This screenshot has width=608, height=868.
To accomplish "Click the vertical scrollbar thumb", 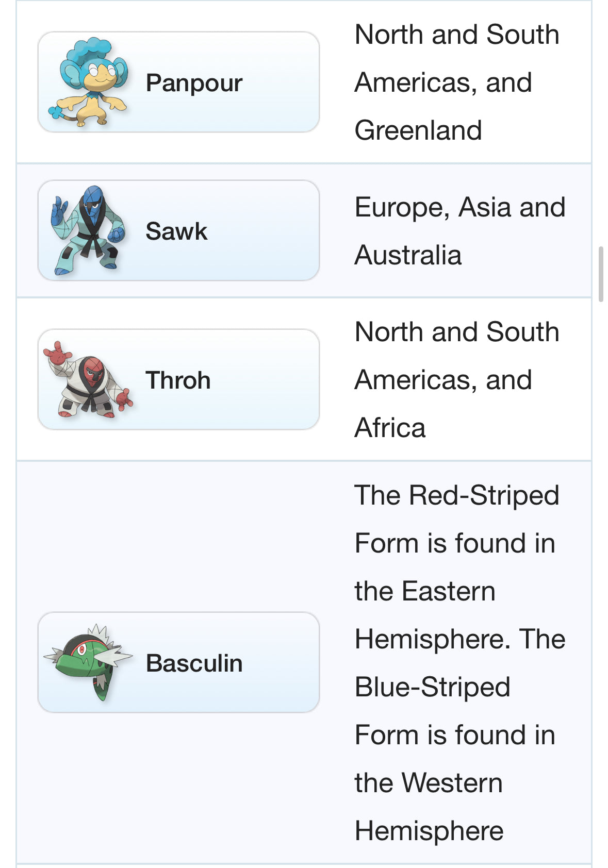I will coord(601,274).
